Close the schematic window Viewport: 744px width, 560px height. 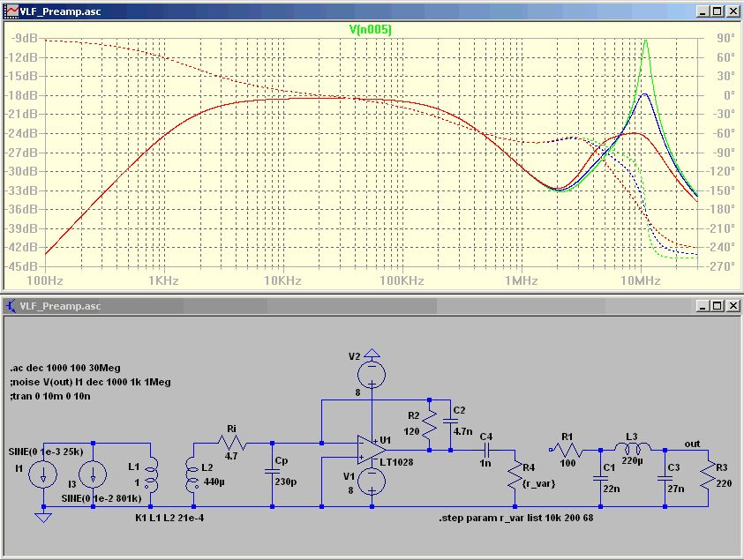click(x=733, y=306)
